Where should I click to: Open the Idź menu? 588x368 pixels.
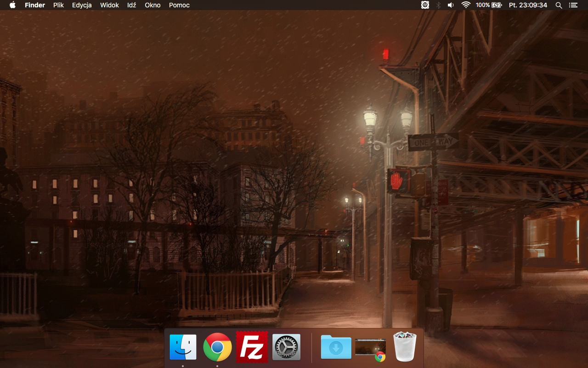pyautogui.click(x=132, y=5)
